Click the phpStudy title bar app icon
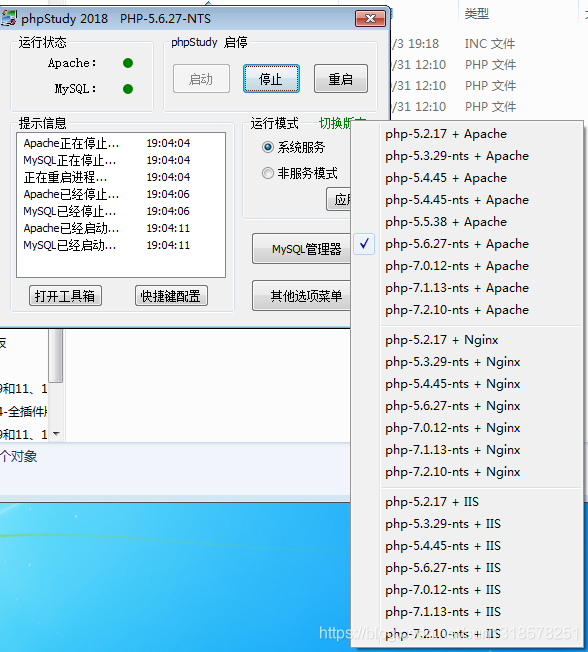This screenshot has width=588, height=652. click(8, 18)
